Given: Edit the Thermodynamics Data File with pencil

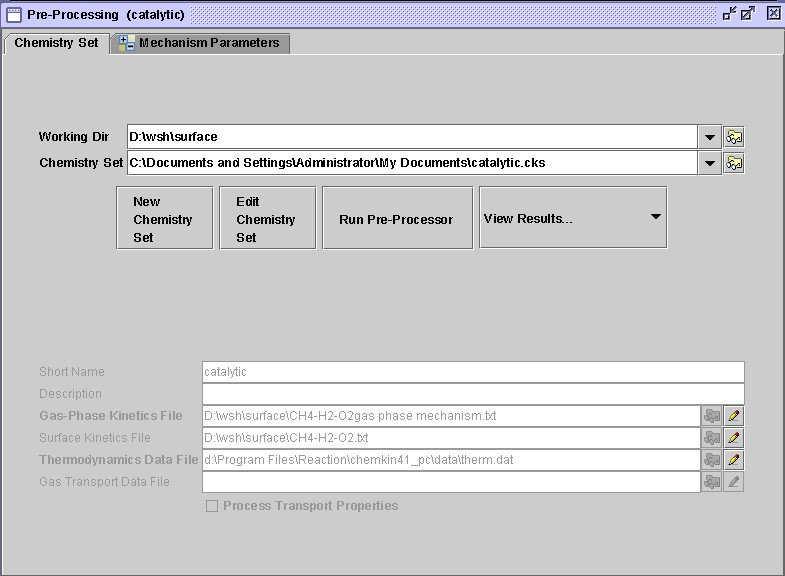Looking at the screenshot, I should click(x=734, y=460).
